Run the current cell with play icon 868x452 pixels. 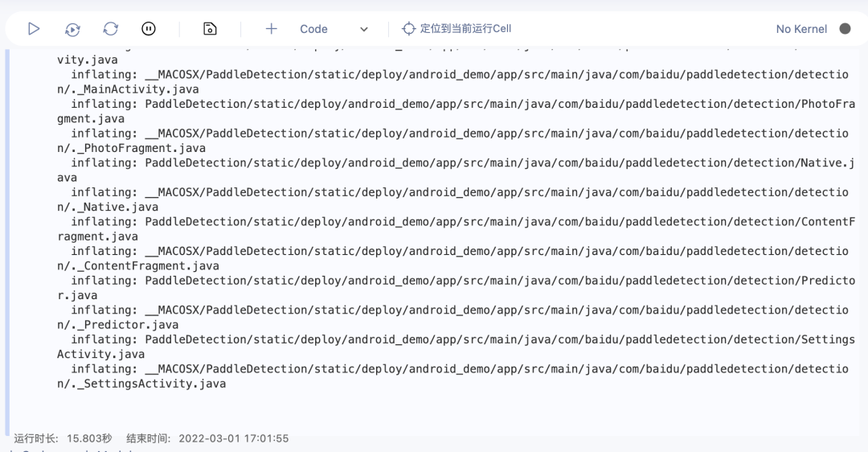[x=34, y=29]
